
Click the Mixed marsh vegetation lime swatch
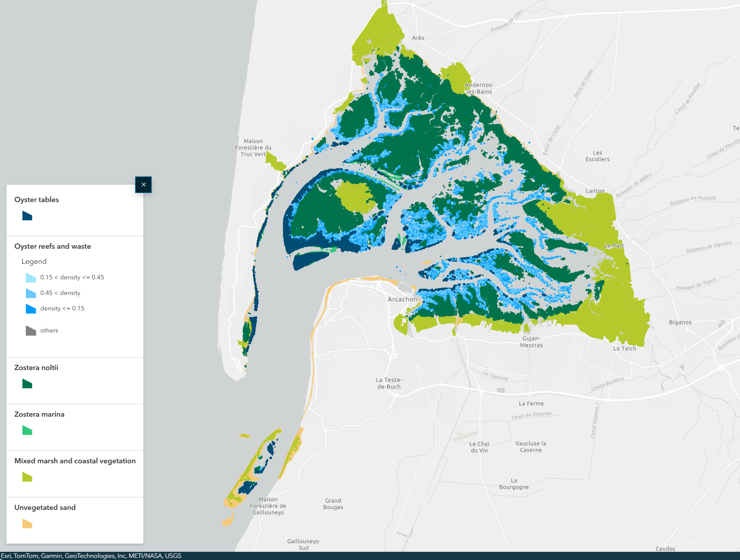[27, 477]
